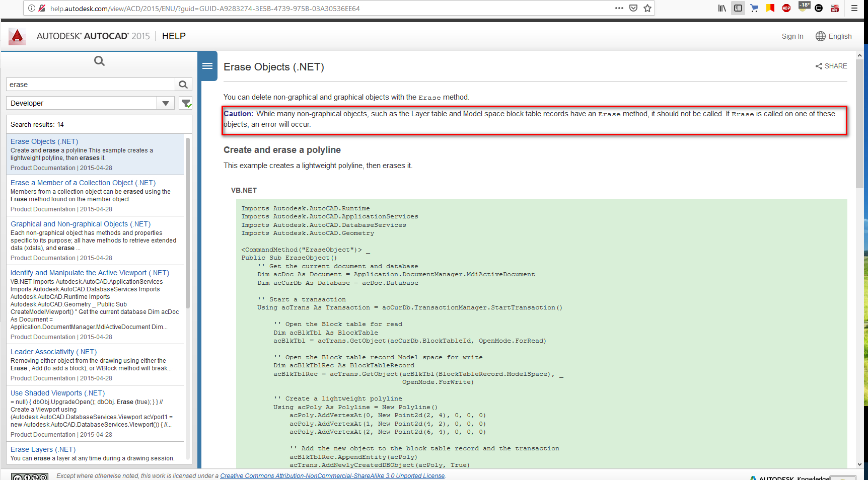Open Graphical and Non-graphical Objects result
This screenshot has width=868, height=480.
(x=81, y=224)
